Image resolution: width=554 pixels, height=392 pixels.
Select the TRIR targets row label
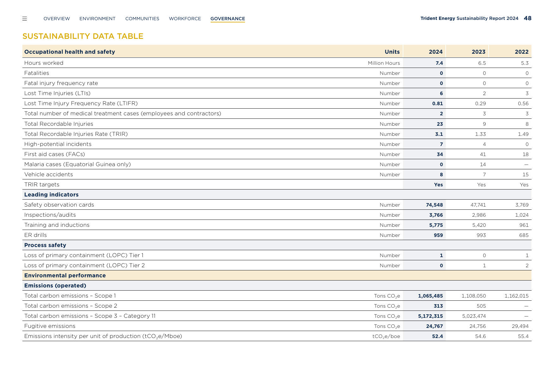(42, 184)
